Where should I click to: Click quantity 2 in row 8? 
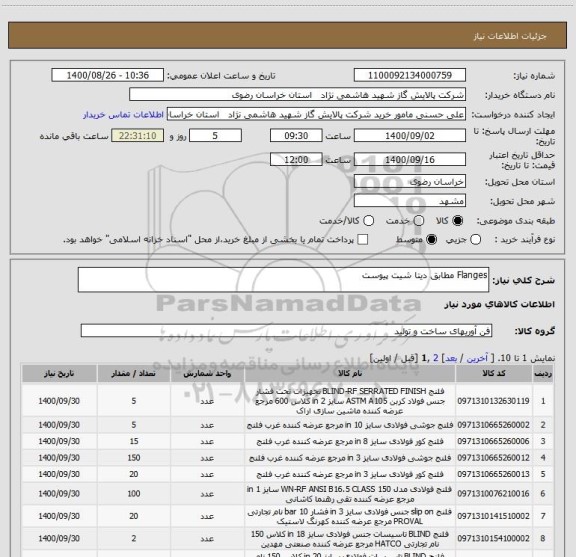tap(134, 538)
